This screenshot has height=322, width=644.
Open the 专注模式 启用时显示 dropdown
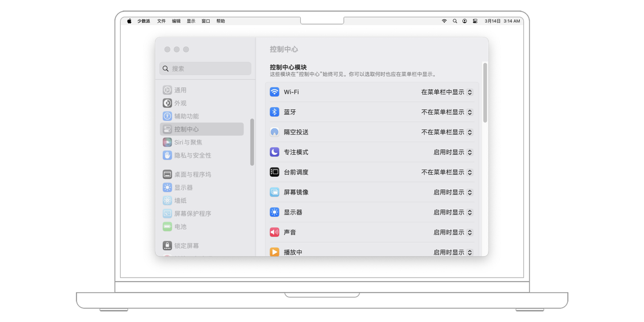453,152
